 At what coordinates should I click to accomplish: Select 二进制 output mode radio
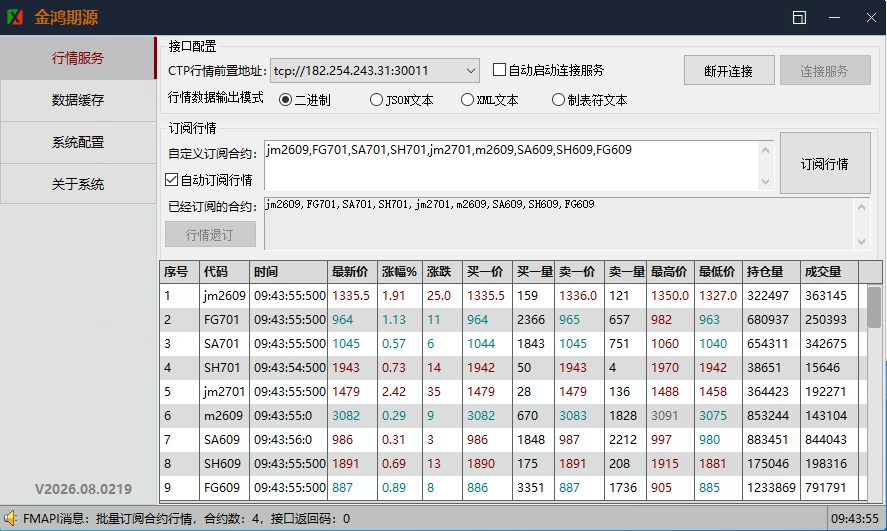tap(286, 100)
